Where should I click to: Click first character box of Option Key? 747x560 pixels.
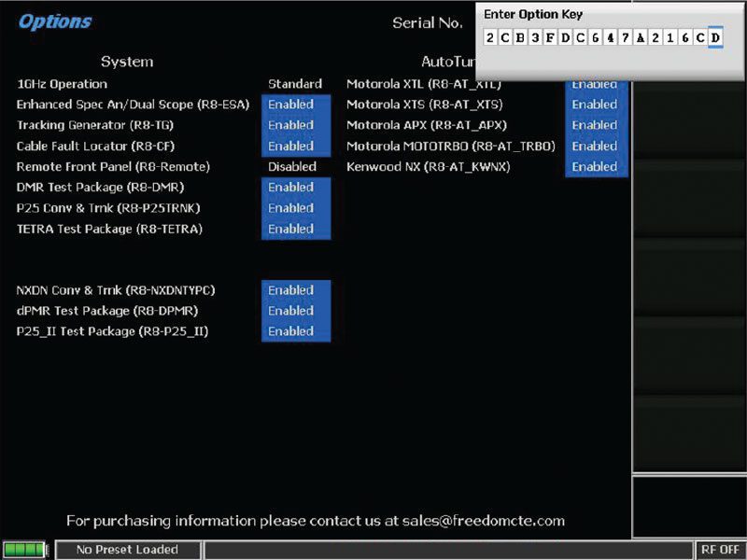point(490,37)
